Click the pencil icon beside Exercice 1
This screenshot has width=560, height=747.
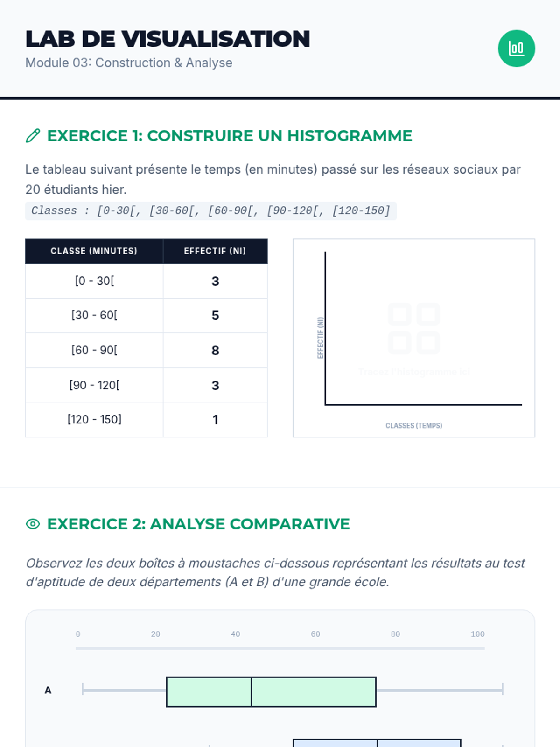point(33,136)
